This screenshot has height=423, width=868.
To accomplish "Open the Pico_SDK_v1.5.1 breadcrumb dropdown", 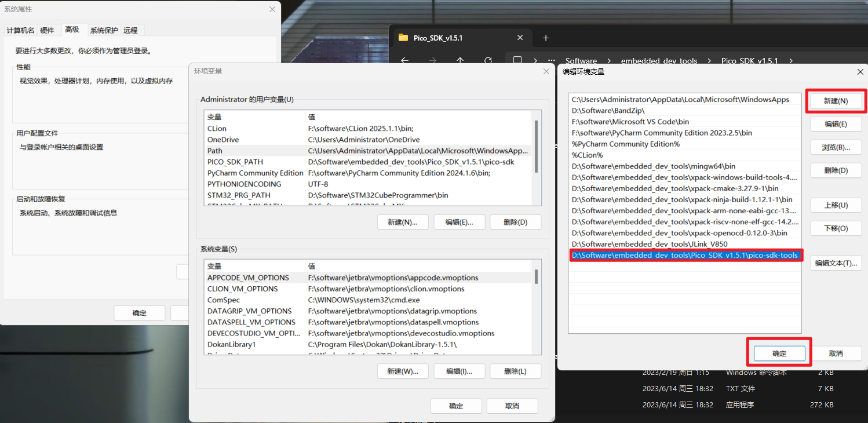I will (792, 60).
